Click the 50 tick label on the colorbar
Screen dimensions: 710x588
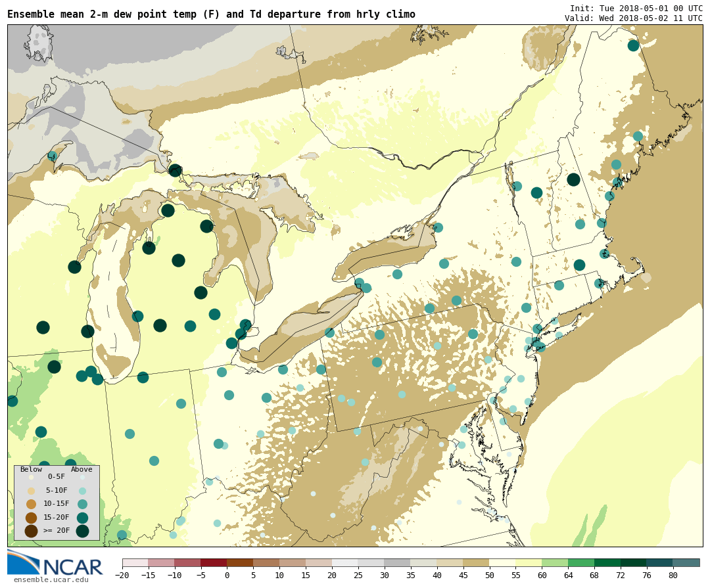click(x=490, y=576)
